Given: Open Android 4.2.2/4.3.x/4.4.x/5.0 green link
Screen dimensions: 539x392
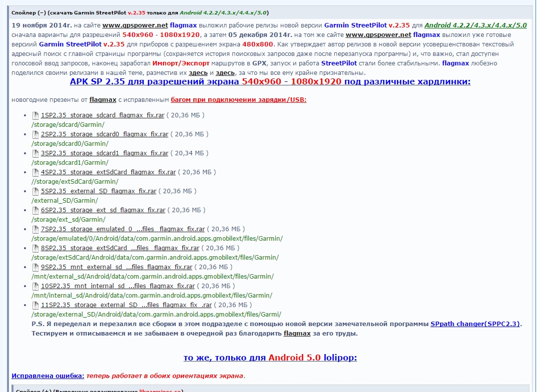Looking at the screenshot, I should (476, 25).
